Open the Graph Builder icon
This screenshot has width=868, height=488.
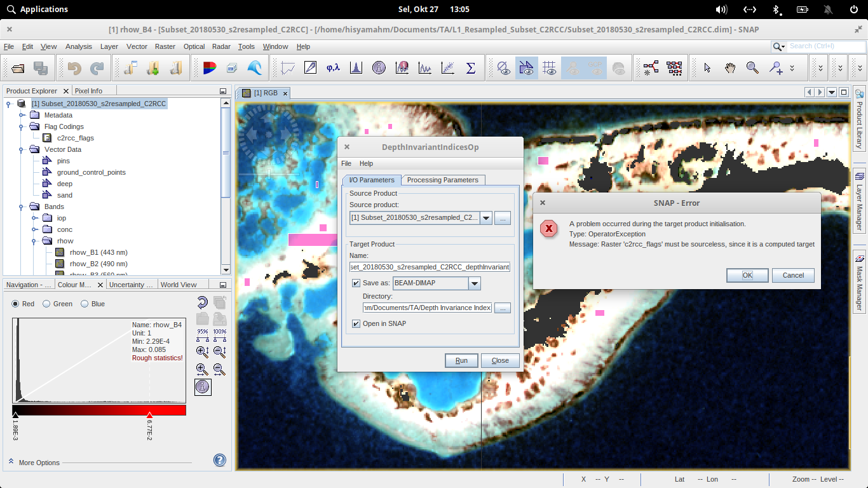click(x=651, y=68)
